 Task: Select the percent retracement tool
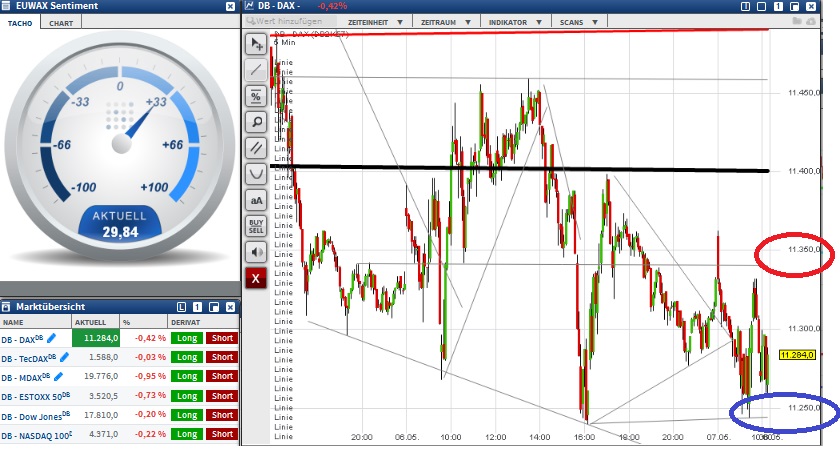click(x=256, y=96)
